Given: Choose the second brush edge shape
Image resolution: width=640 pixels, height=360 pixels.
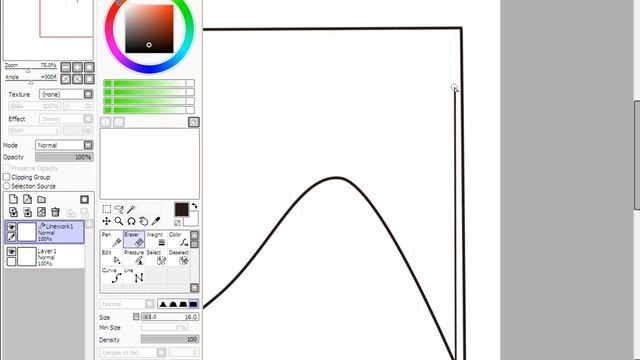Looking at the screenshot, I should coord(173,304).
